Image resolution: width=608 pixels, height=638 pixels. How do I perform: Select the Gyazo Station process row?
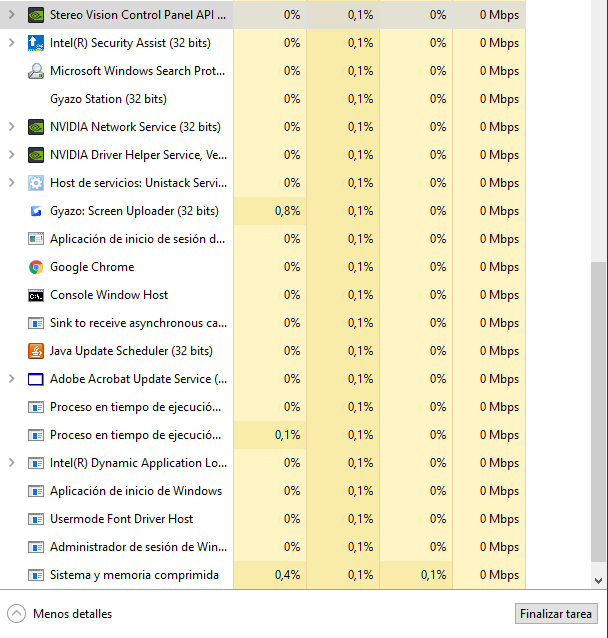click(108, 99)
